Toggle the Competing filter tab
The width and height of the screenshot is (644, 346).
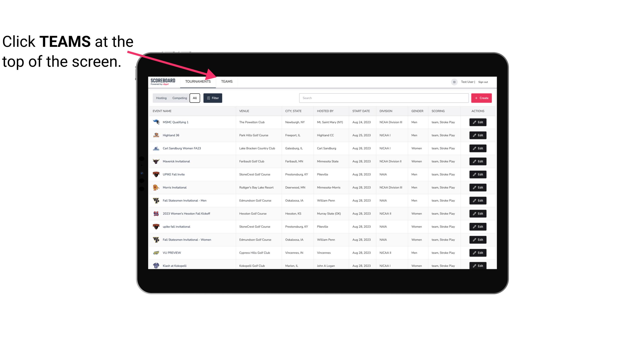point(179,98)
